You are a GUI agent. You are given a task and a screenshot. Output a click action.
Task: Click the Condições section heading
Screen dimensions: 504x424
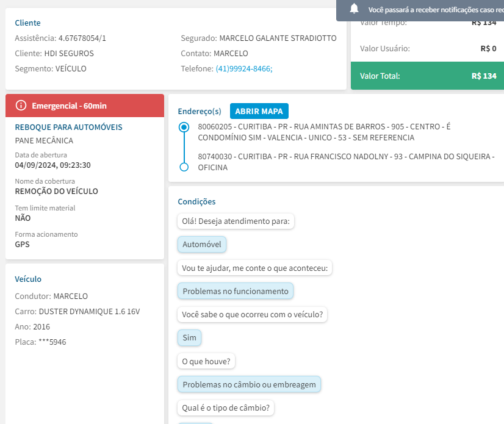click(196, 201)
